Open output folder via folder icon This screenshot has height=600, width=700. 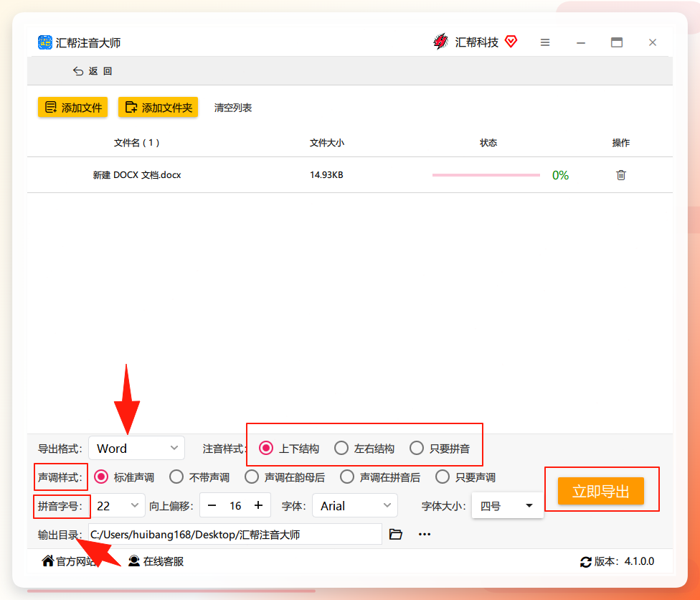(395, 534)
